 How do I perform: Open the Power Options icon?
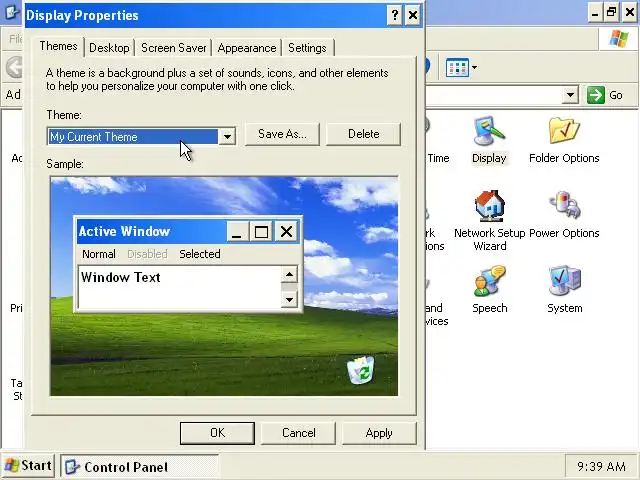click(x=564, y=215)
